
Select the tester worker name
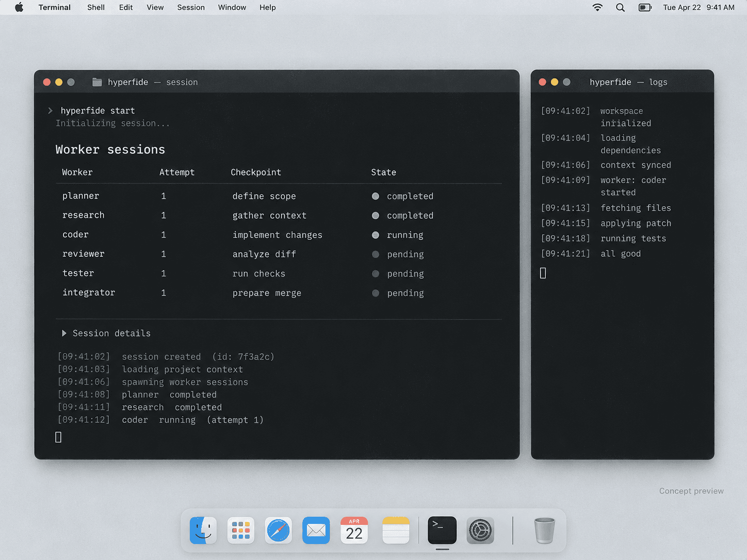(x=78, y=273)
